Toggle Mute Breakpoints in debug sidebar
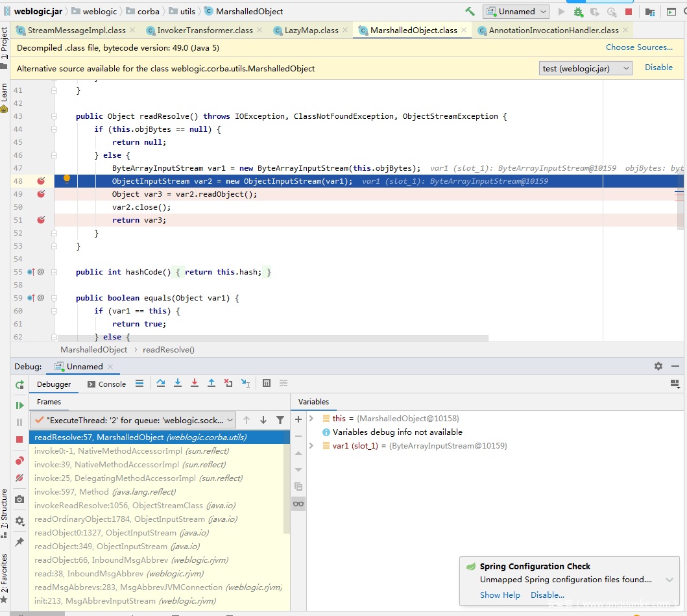Viewport: 687px width, 616px height. point(19,478)
